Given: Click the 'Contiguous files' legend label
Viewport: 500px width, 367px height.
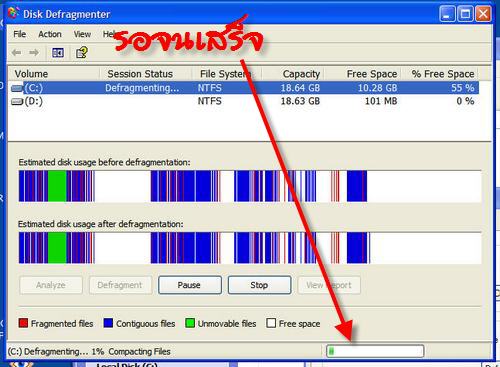Looking at the screenshot, I should 145,324.
